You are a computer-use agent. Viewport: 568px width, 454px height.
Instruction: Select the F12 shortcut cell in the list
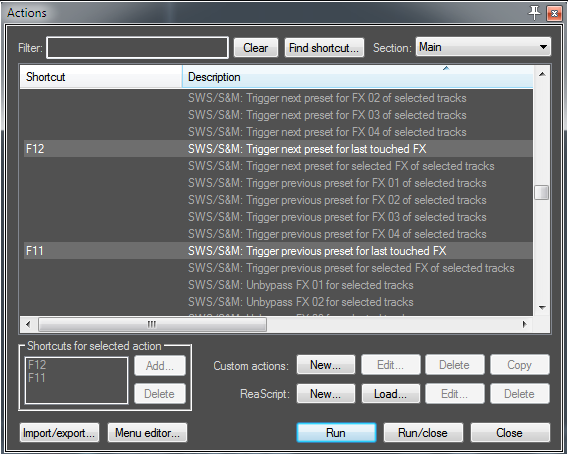[x=35, y=149]
